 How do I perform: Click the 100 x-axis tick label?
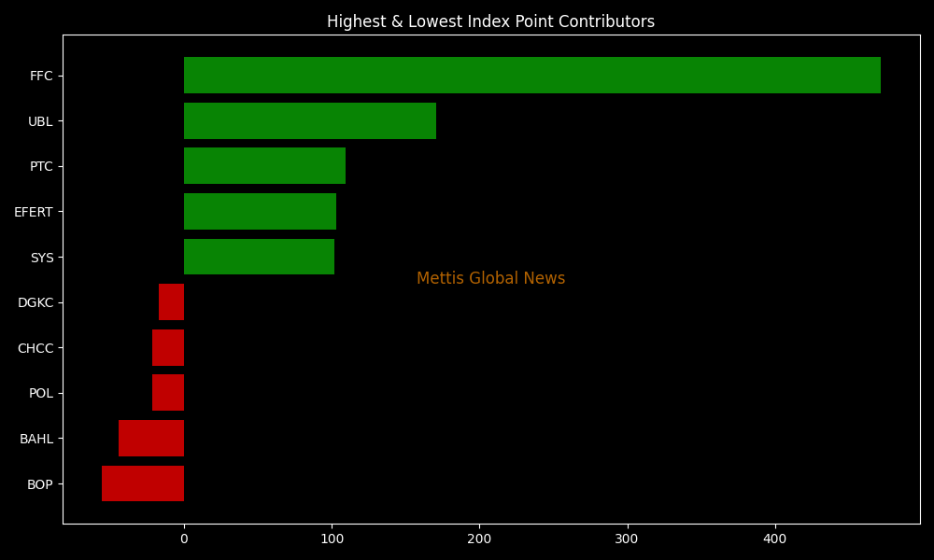coord(332,539)
